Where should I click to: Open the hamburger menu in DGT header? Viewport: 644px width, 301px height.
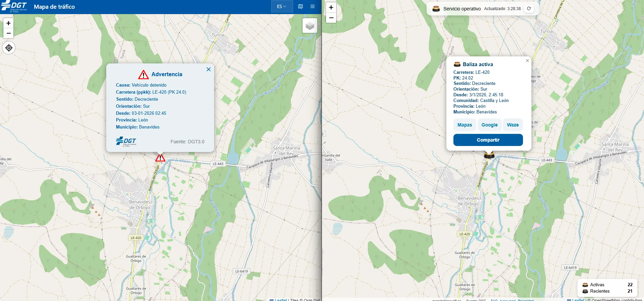(x=313, y=6)
